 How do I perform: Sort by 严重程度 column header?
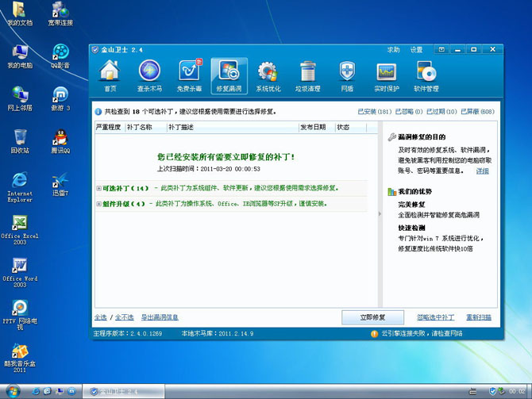pyautogui.click(x=109, y=127)
